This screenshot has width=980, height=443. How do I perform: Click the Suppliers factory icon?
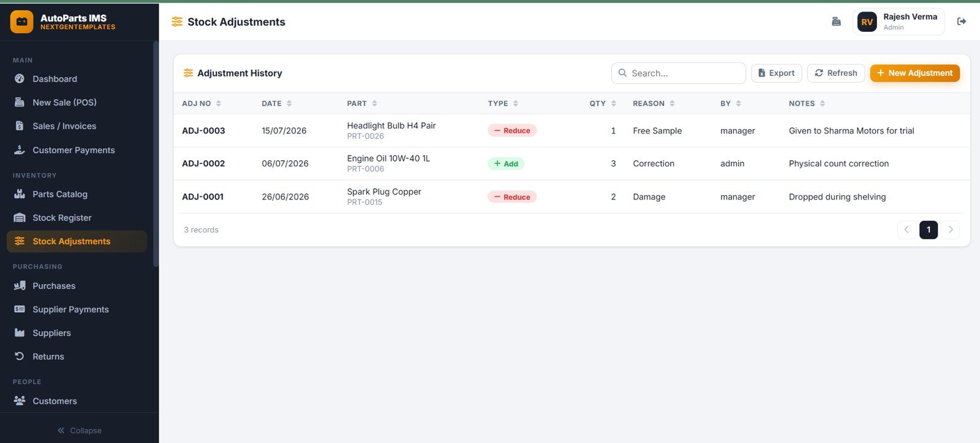[20, 333]
